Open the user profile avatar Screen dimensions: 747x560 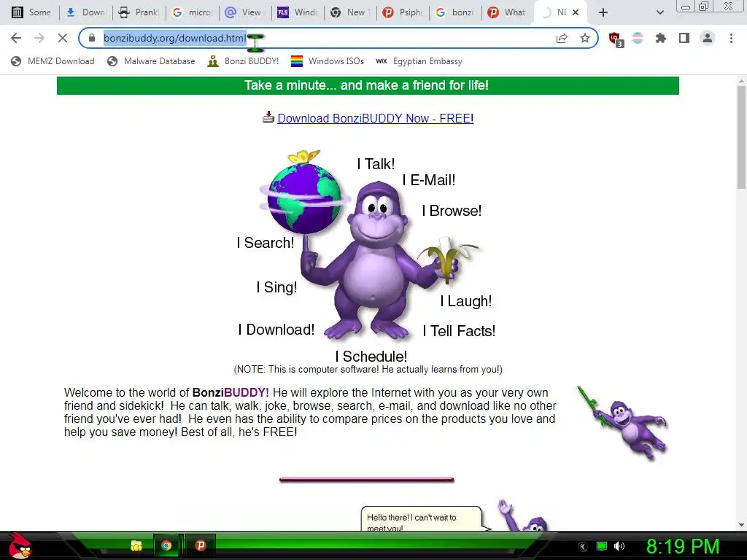pyautogui.click(x=708, y=38)
